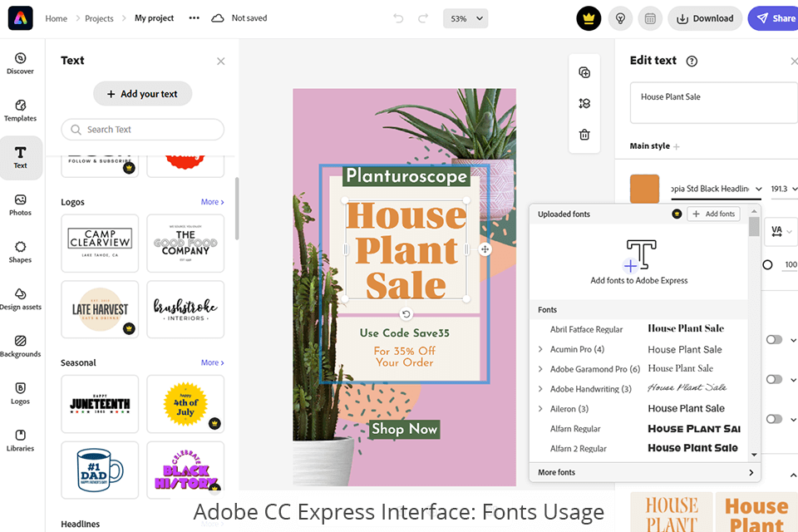
Task: Close the Text panel
Action: tap(220, 61)
